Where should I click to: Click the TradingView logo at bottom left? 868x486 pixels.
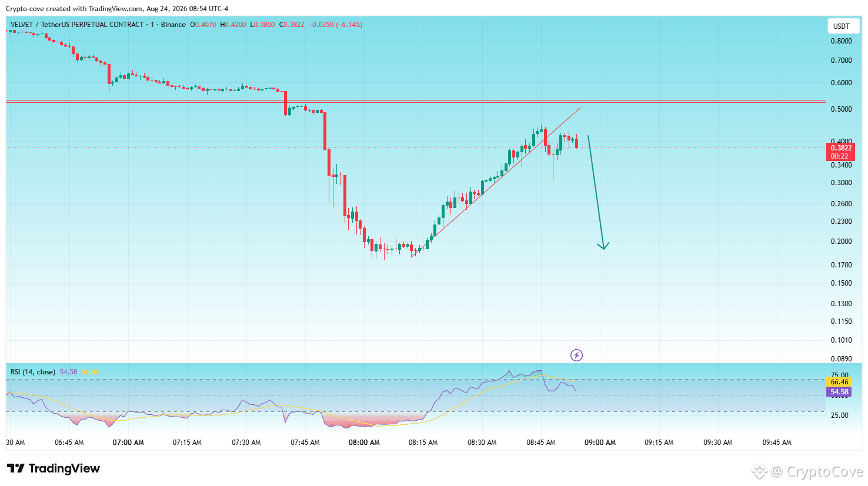[x=54, y=468]
